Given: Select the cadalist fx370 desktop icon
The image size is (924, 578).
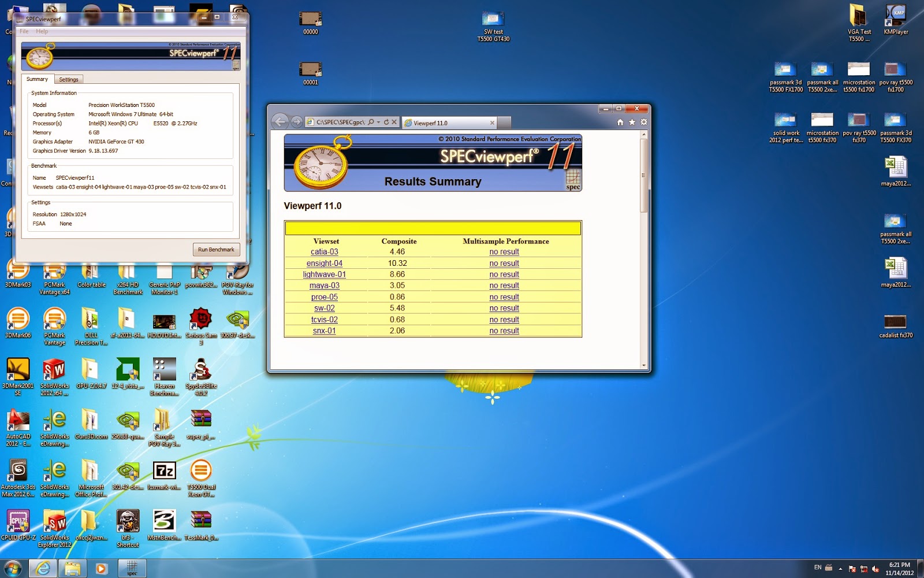Looking at the screenshot, I should 896,326.
